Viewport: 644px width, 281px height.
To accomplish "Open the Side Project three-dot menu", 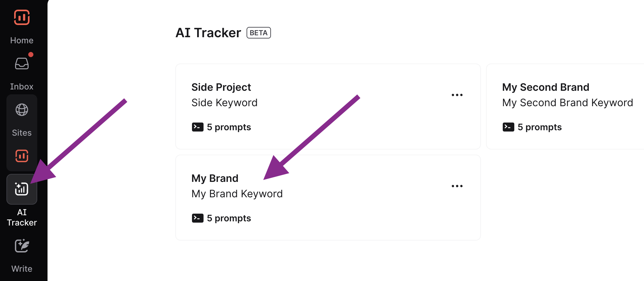I will pyautogui.click(x=457, y=95).
